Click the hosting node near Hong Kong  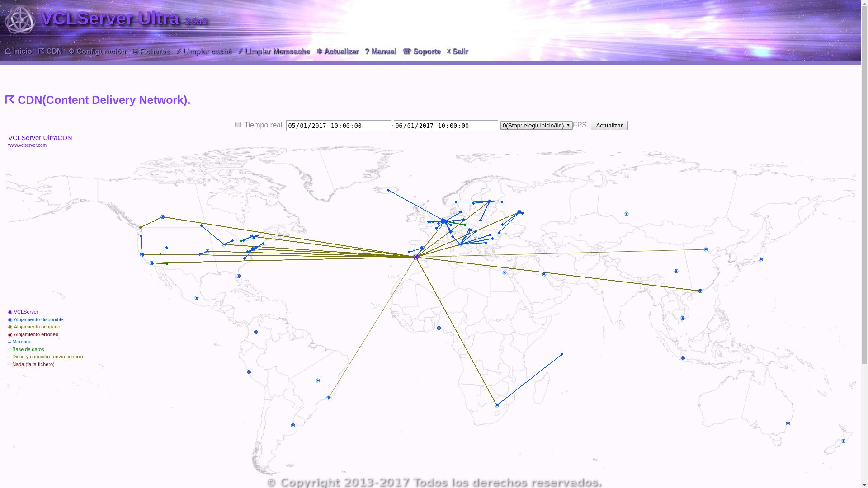700,291
